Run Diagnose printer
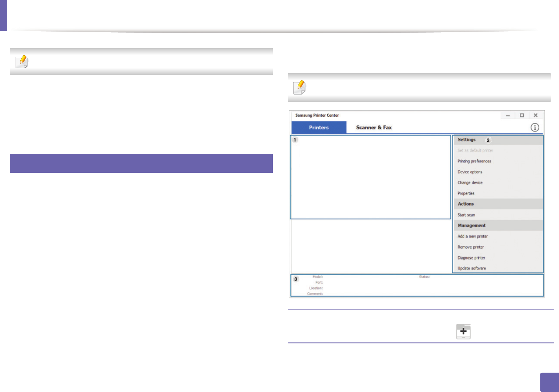This screenshot has height=392, width=559. (471, 258)
